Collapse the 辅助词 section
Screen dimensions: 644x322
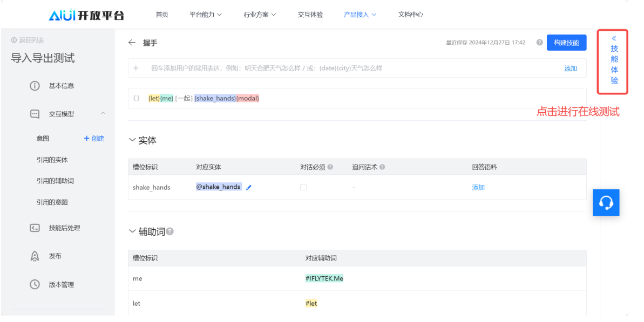click(x=132, y=231)
